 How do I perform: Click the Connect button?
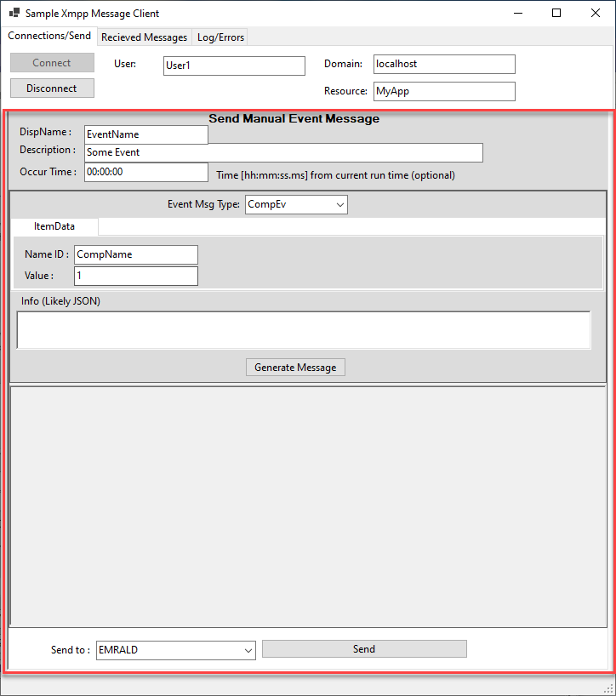(52, 63)
